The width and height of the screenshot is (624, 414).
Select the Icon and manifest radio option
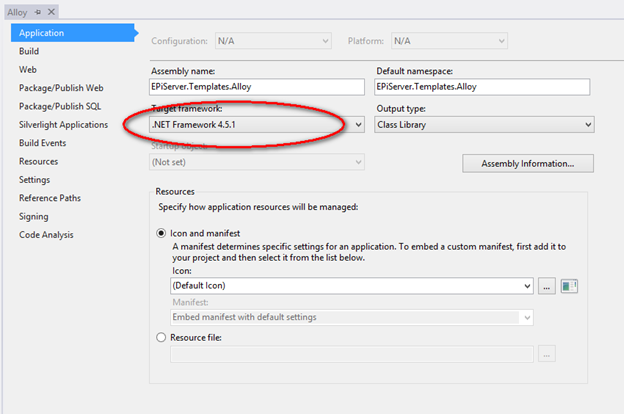tap(162, 233)
